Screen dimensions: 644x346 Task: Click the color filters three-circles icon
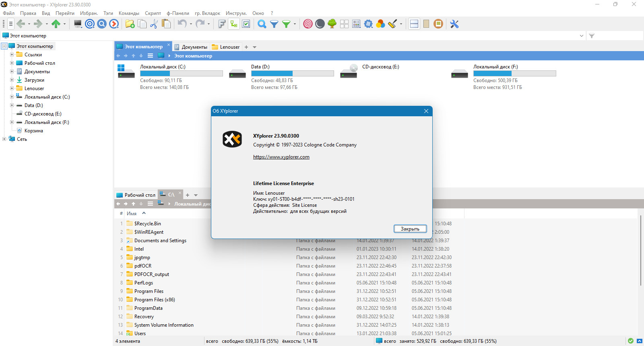(x=380, y=24)
